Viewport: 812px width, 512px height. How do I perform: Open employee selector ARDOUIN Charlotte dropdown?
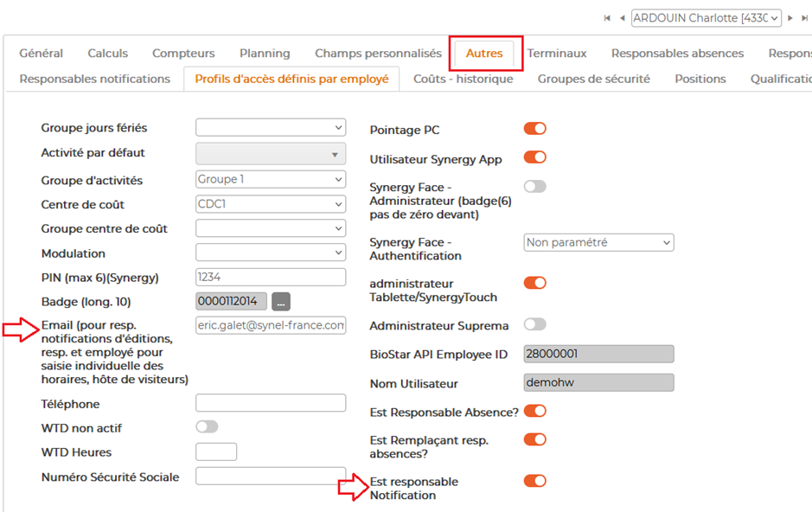(x=707, y=18)
